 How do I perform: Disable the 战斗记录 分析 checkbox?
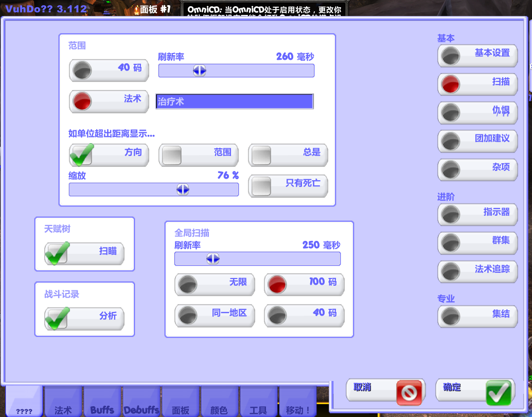(58, 318)
